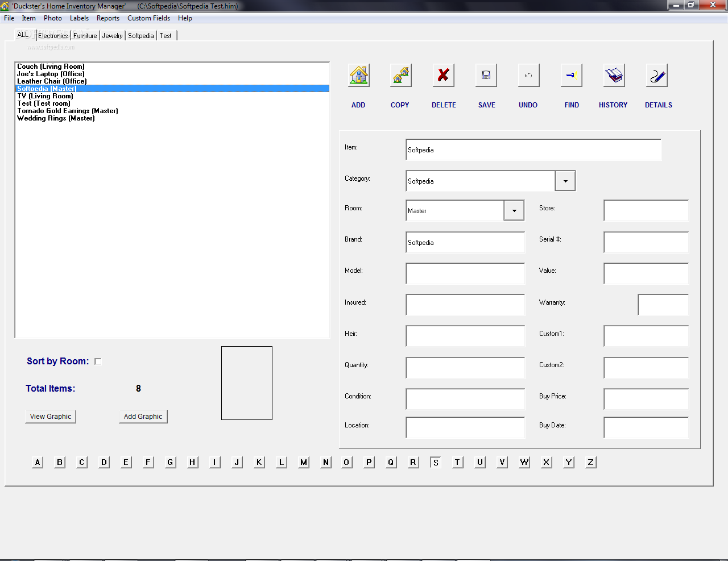Switch to the Test tab

[166, 36]
